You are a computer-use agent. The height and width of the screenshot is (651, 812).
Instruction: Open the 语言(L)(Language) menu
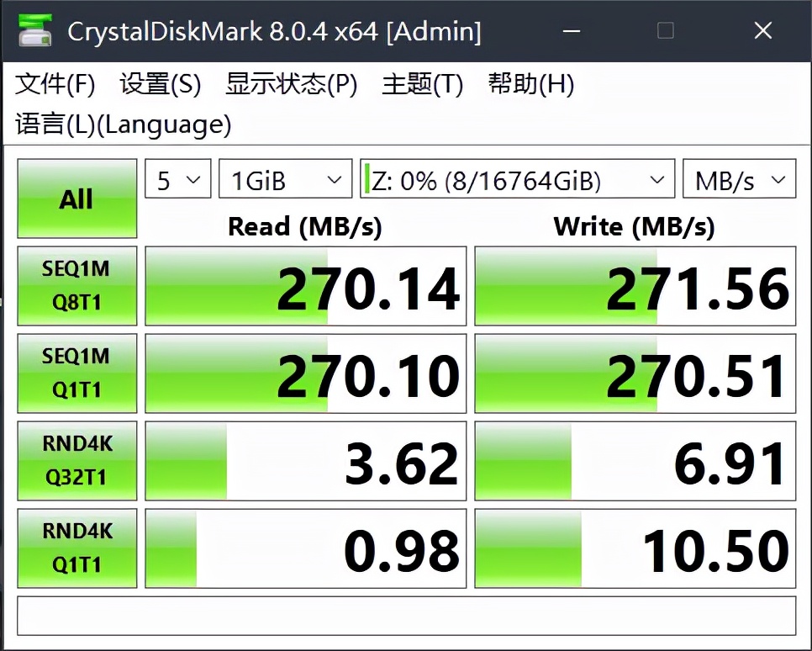pos(124,124)
